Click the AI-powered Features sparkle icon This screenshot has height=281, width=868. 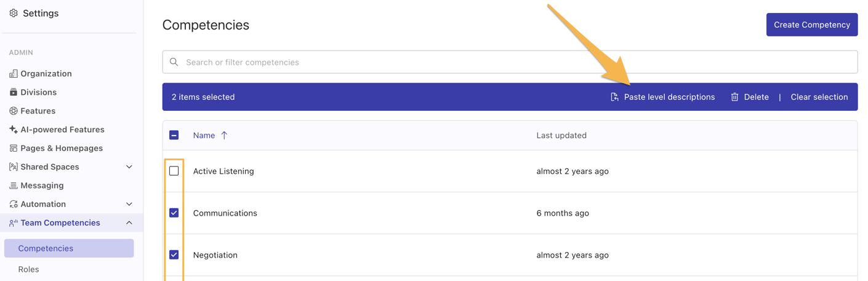point(14,129)
